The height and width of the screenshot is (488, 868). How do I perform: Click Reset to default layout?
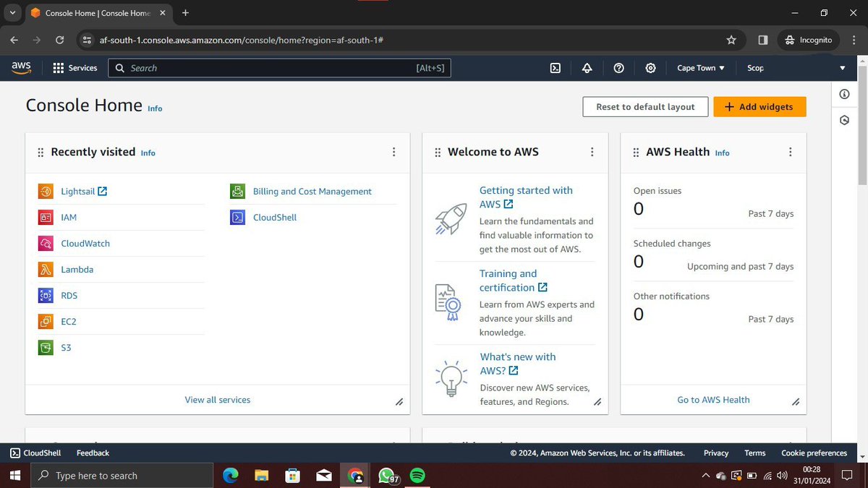(x=645, y=107)
